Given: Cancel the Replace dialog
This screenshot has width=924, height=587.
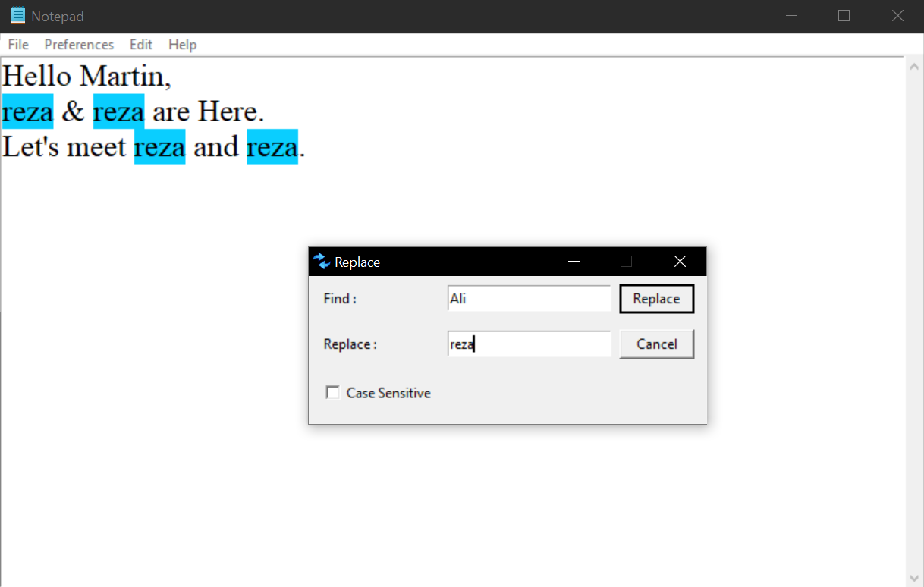Looking at the screenshot, I should pyautogui.click(x=656, y=344).
